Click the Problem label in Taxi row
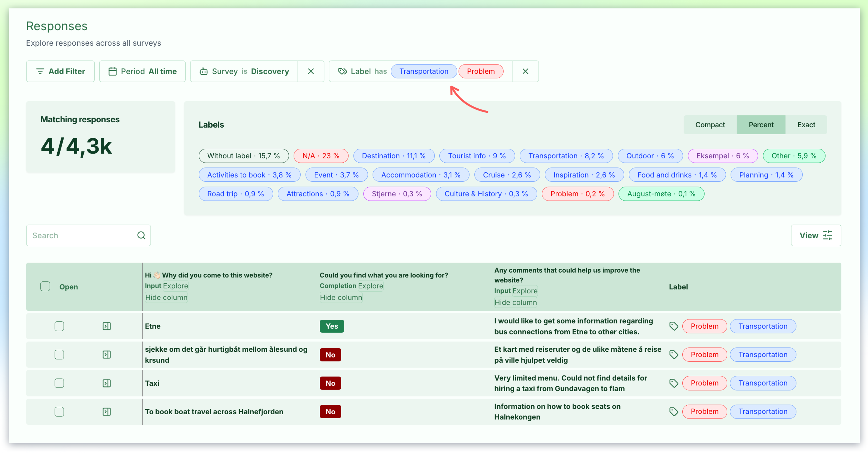The width and height of the screenshot is (868, 453). (x=704, y=383)
